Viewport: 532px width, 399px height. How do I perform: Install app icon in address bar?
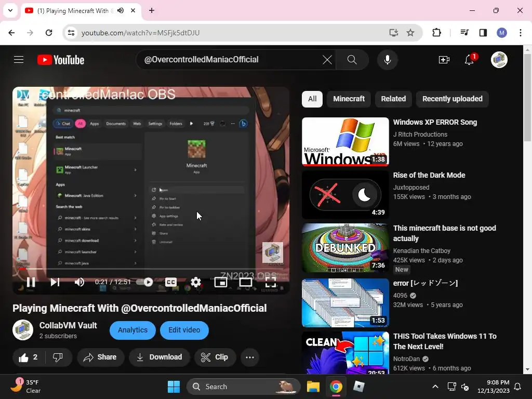coord(394,33)
